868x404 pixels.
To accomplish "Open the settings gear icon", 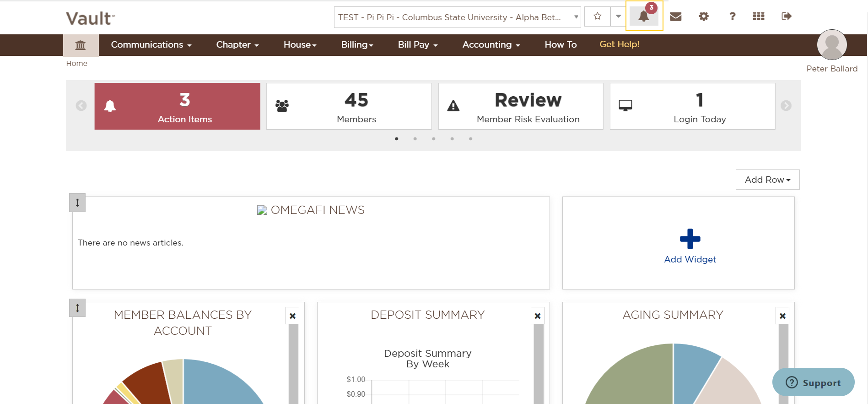I will click(x=703, y=17).
